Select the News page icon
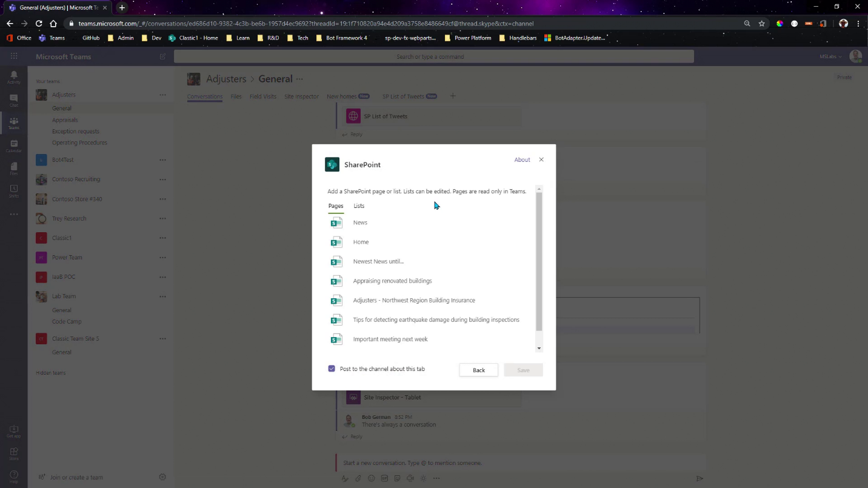This screenshot has width=868, height=488. click(336, 222)
